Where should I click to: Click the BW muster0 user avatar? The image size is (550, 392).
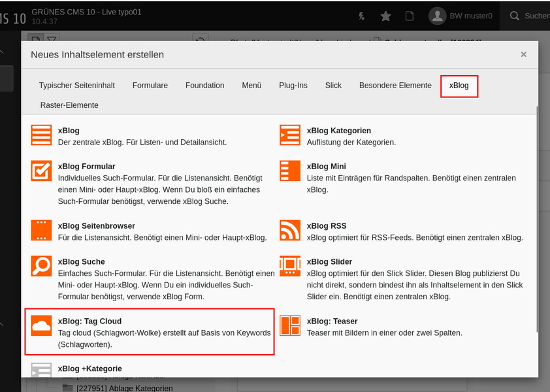point(437,16)
